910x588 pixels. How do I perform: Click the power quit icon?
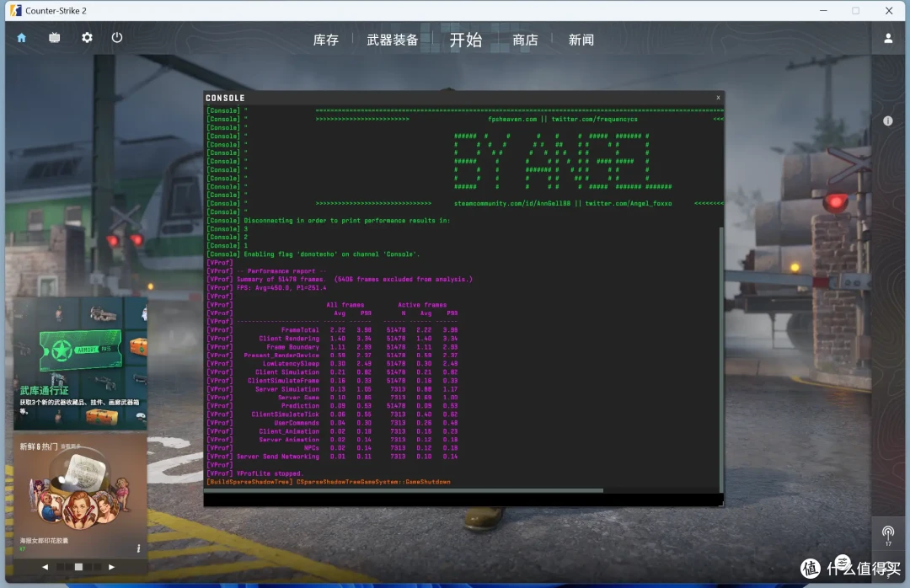pos(117,38)
